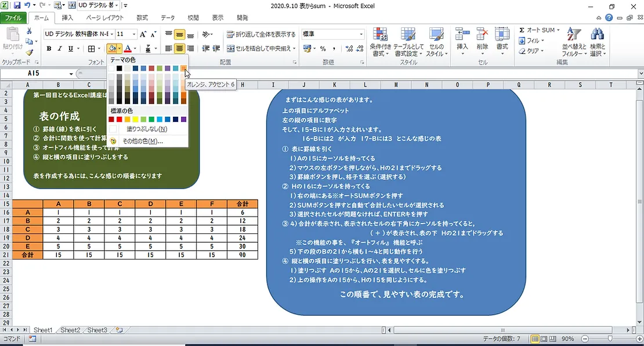Open その他の色 (More Colors) option
This screenshot has width=644, height=346.
(142, 141)
